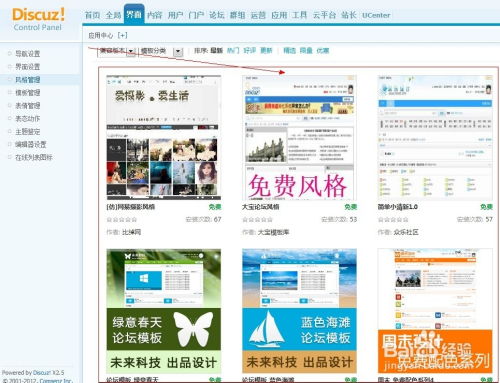Open 模板管理 in the sidebar
Screen dimensions: 500x383
tap(28, 93)
